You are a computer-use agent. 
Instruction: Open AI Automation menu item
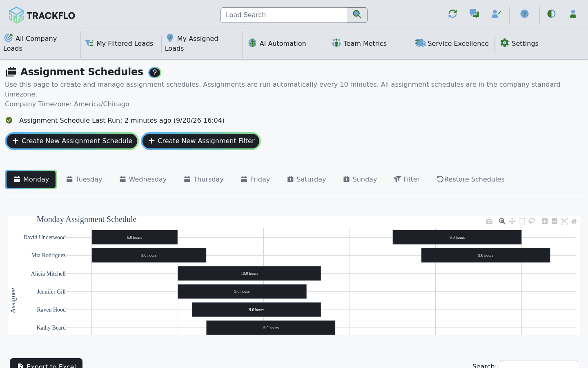point(277,43)
